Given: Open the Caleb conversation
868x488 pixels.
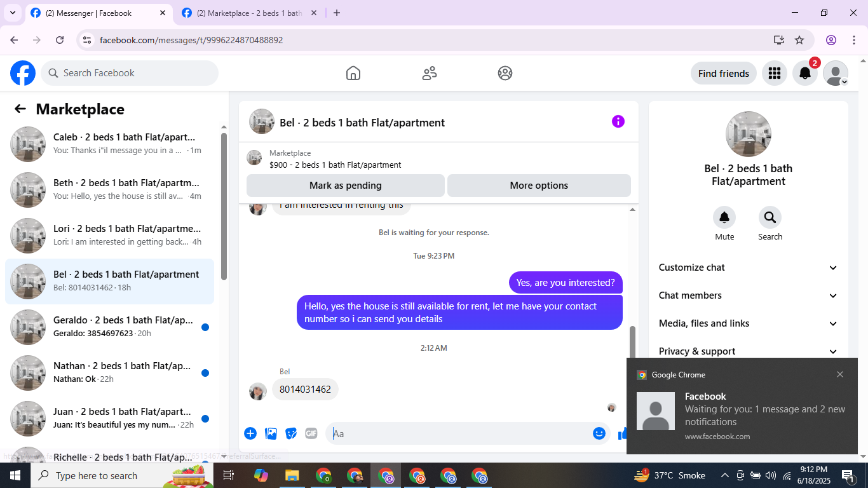Looking at the screenshot, I should pos(109,144).
